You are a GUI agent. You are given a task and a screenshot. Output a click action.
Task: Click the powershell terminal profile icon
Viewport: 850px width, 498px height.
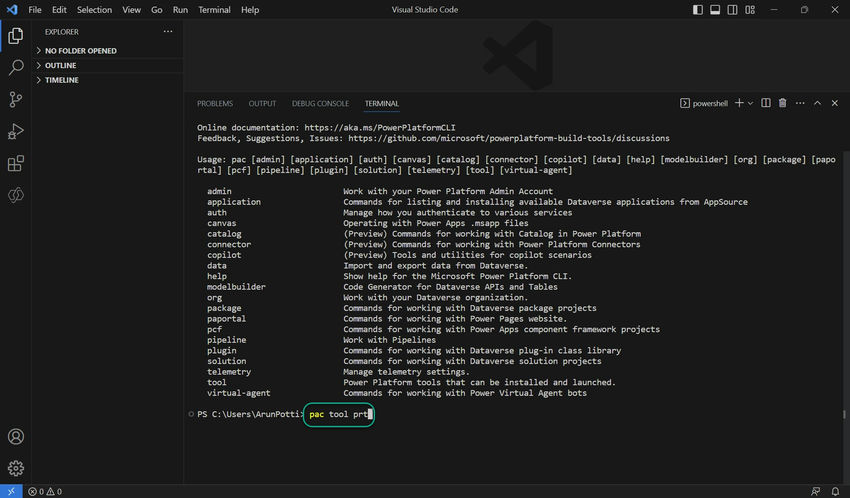tap(685, 103)
